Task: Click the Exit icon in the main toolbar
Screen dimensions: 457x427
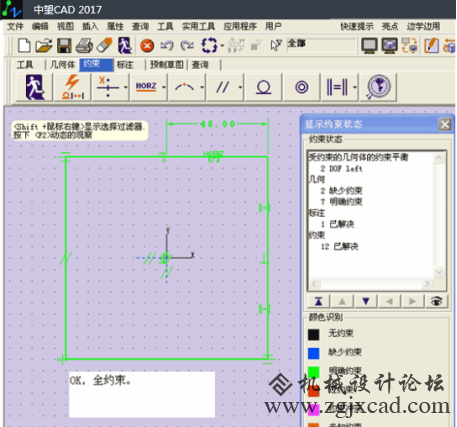Action: [125, 45]
